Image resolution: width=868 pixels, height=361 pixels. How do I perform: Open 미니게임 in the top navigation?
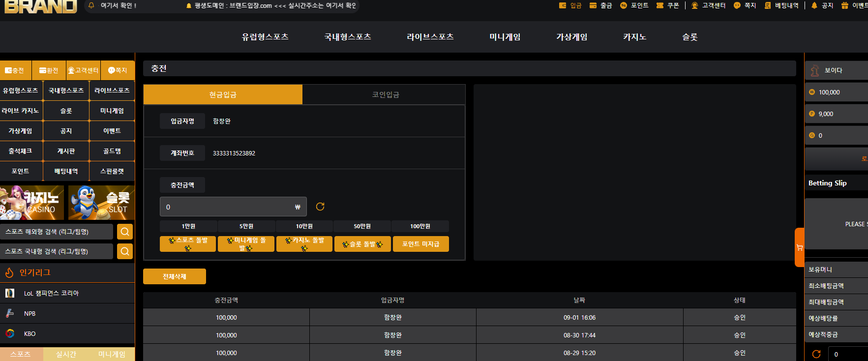505,37
